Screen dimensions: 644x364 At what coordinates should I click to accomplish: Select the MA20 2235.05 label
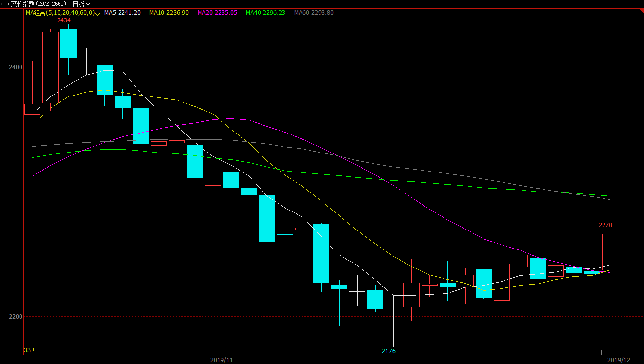217,13
